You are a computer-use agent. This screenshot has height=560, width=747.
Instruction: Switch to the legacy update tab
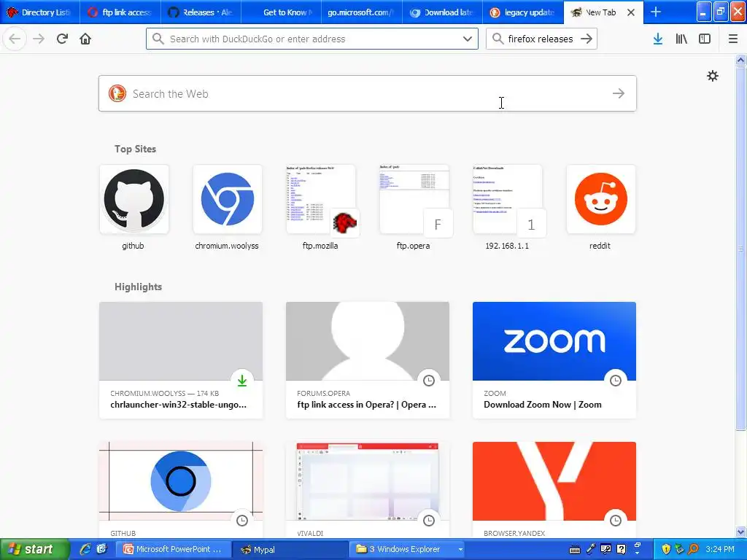[x=523, y=12]
